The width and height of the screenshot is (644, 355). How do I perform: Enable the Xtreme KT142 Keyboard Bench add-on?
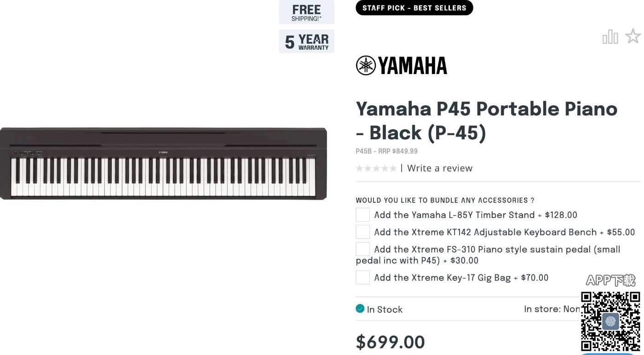[x=362, y=232]
